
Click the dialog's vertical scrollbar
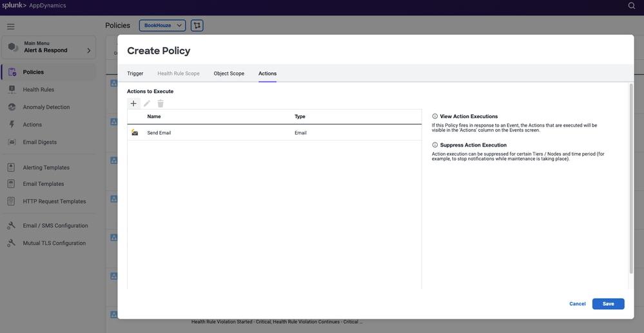(x=631, y=178)
